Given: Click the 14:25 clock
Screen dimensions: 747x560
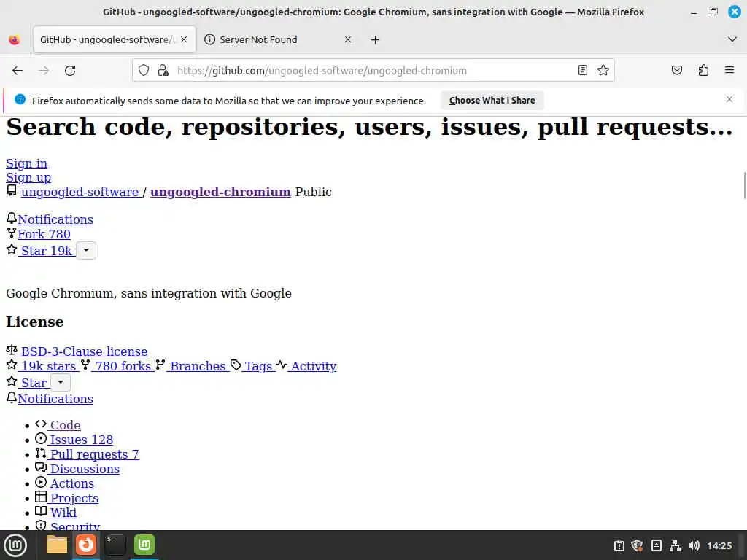Looking at the screenshot, I should tap(719, 545).
